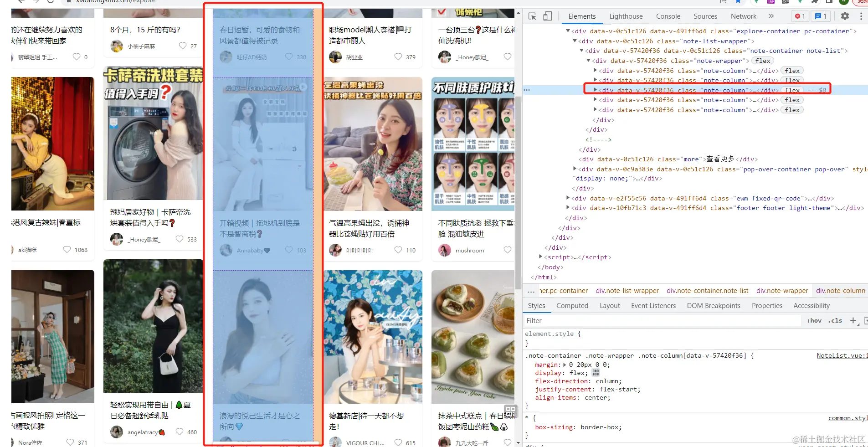
Task: Open DevTools three-dot customize menu
Action: [861, 16]
